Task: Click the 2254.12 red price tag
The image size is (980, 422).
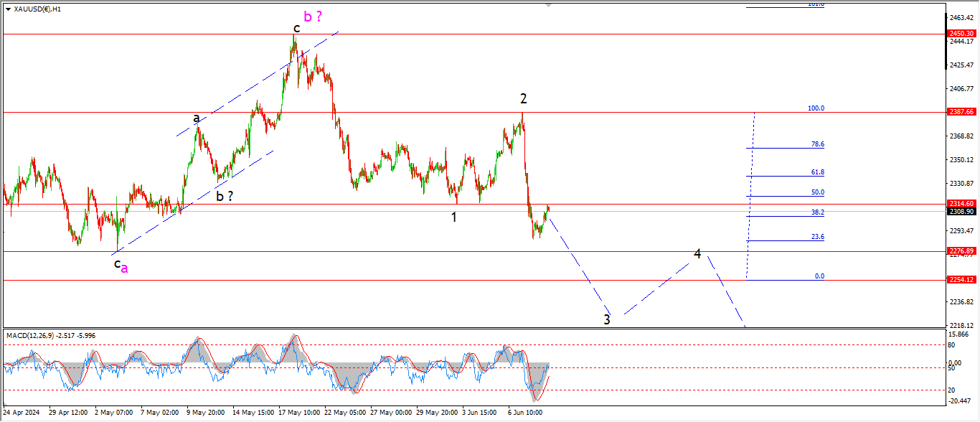Action: (961, 280)
